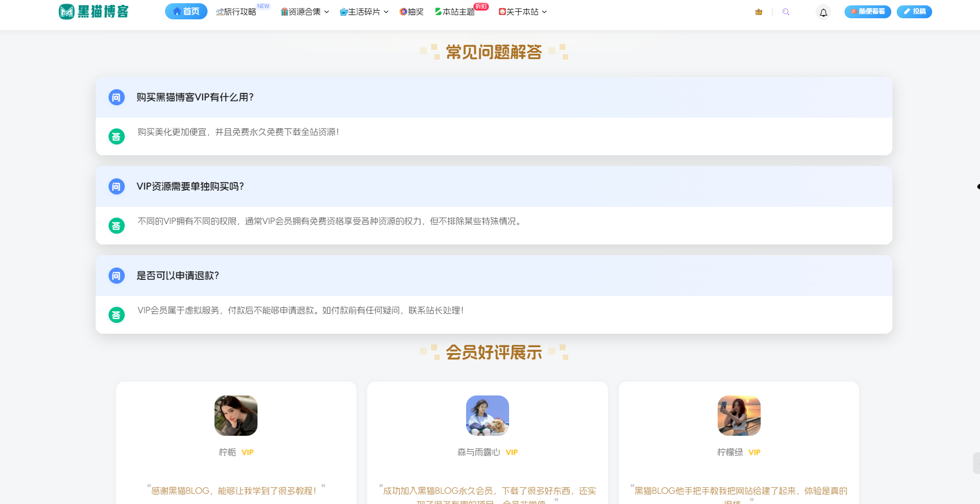The height and width of the screenshot is (504, 980).
Task: Click the notification bell icon
Action: pyautogui.click(x=823, y=11)
